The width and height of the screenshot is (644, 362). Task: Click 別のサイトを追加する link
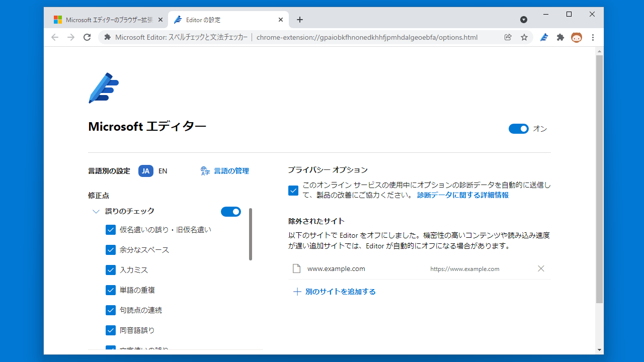tap(341, 292)
